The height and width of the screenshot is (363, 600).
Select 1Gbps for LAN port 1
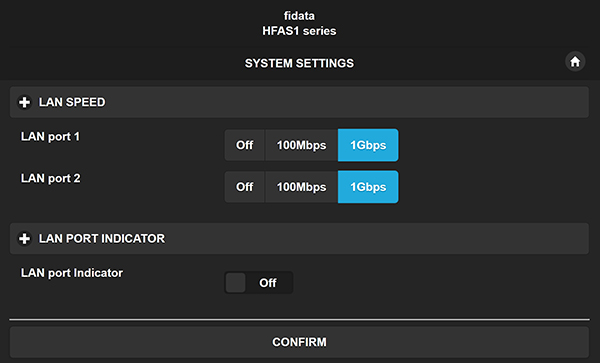[368, 145]
